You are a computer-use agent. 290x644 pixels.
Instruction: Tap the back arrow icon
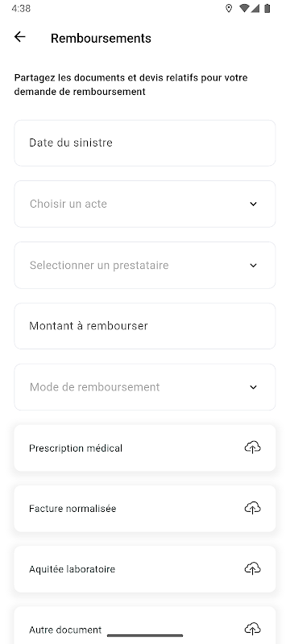(19, 37)
